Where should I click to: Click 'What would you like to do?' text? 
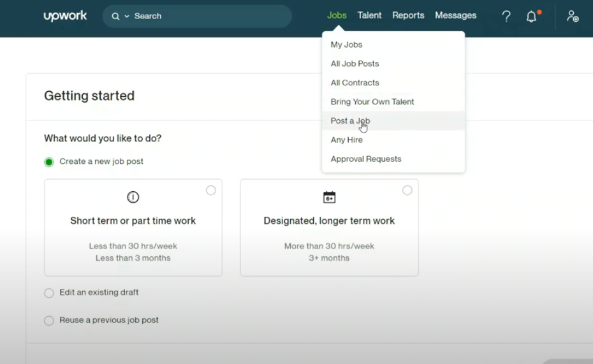(103, 138)
